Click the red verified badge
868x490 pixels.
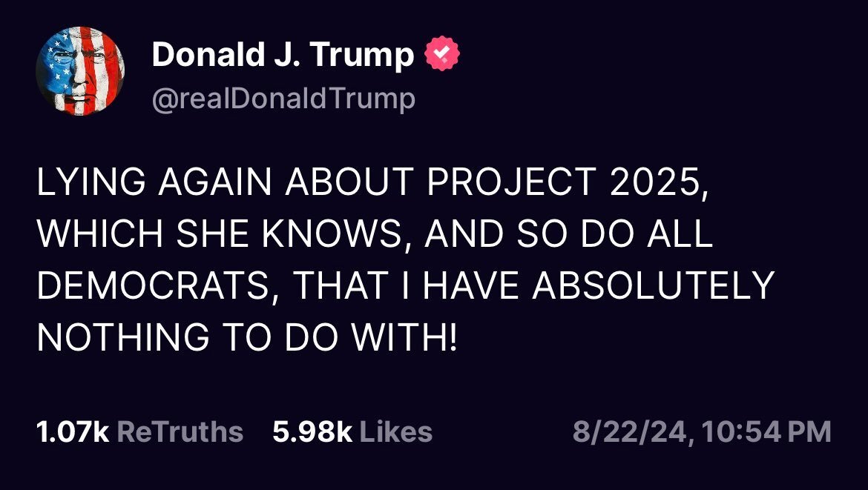coord(442,56)
